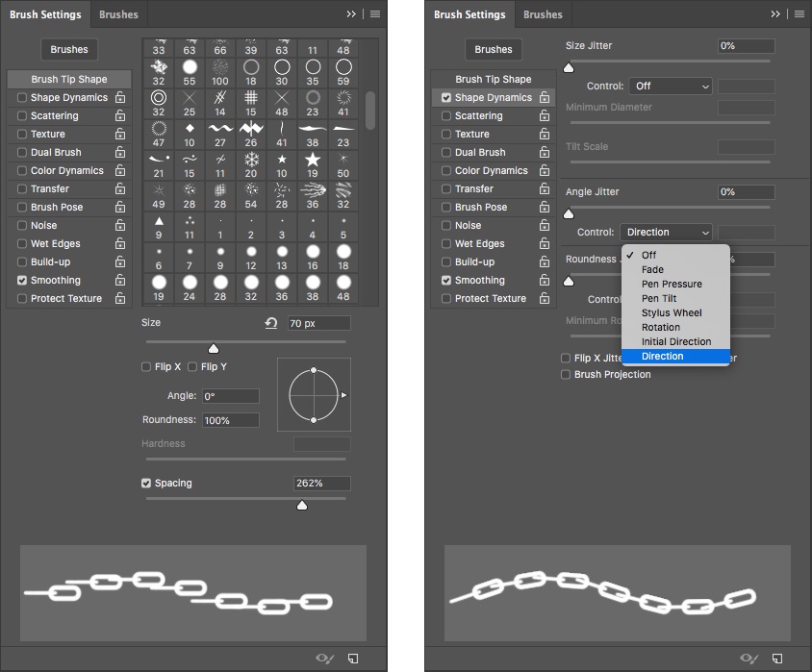The image size is (812, 672).
Task: Click the Brushes button in left panel
Action: point(69,50)
